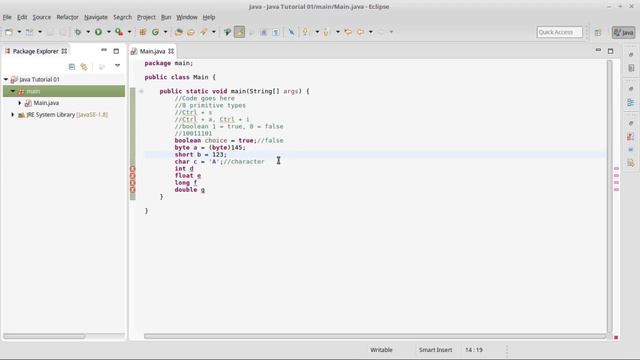640x360 pixels.
Task: Open the Search dropdown arrow
Action: tap(213, 32)
